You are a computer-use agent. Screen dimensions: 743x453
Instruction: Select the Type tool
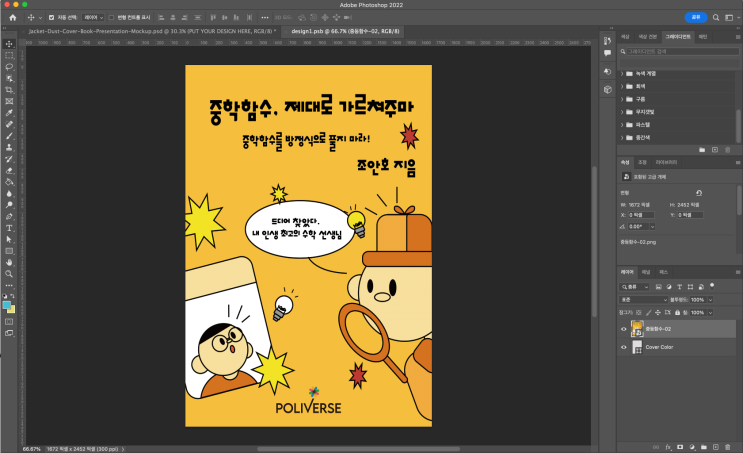tap(9, 228)
